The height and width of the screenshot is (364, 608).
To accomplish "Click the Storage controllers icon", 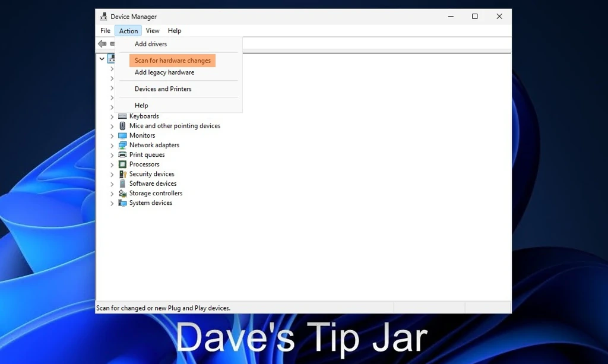I will coord(122,193).
